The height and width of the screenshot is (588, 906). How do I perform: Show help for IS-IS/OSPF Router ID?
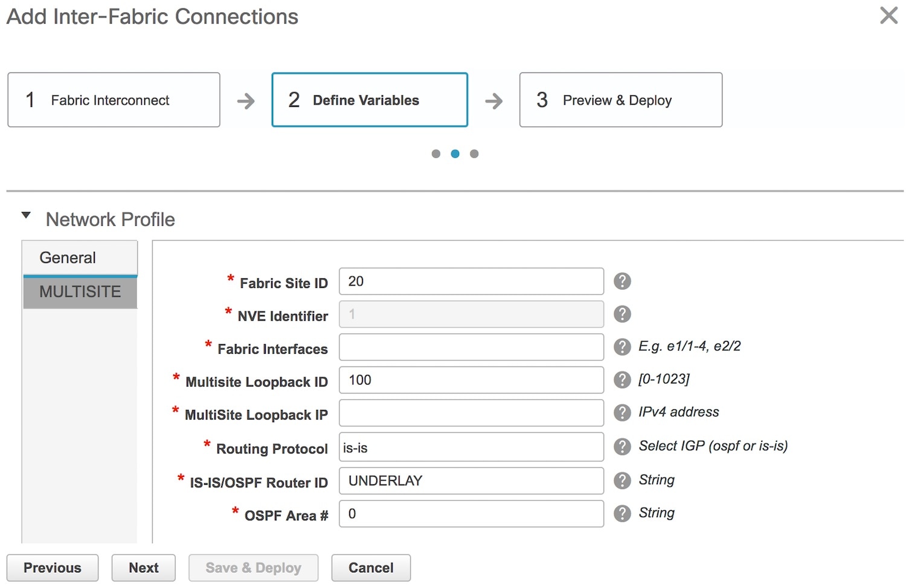click(622, 481)
